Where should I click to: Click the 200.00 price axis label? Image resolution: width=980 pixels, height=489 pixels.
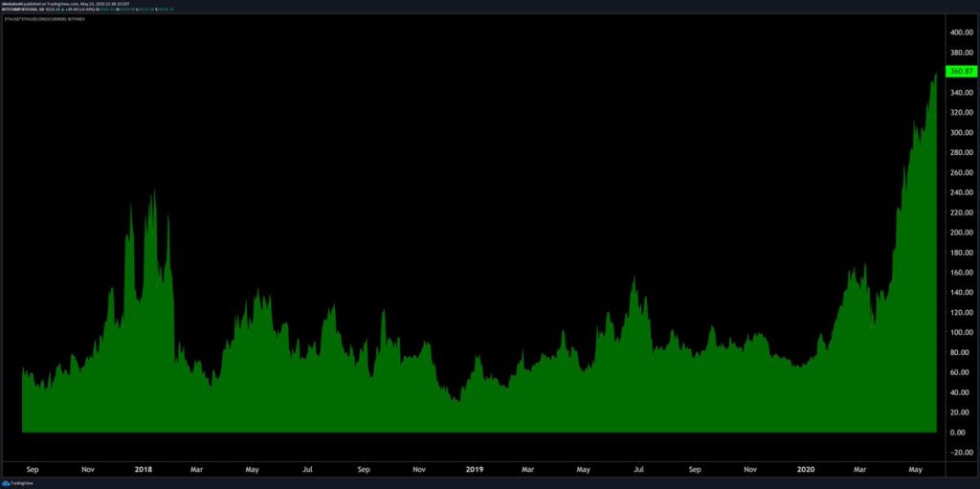click(x=961, y=233)
